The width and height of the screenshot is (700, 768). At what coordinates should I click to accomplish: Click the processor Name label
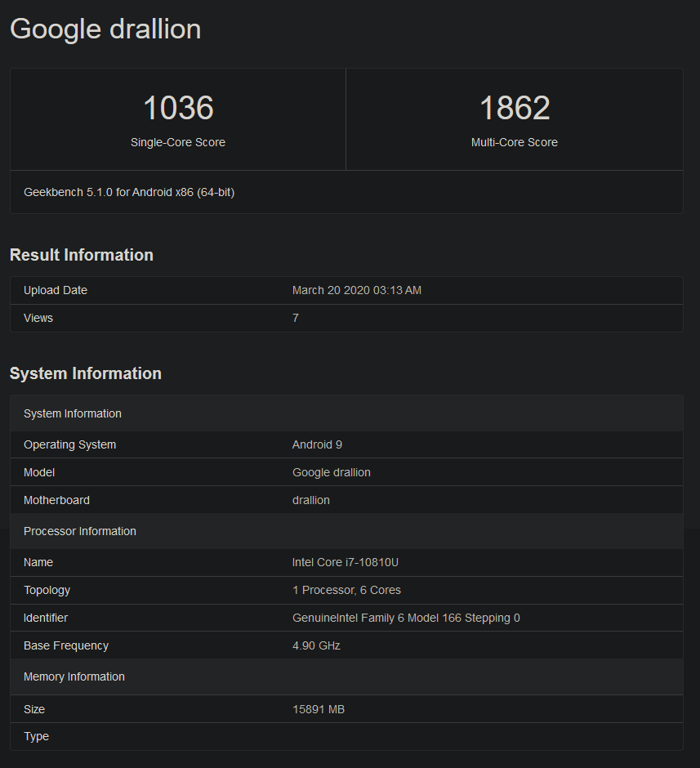[38, 563]
